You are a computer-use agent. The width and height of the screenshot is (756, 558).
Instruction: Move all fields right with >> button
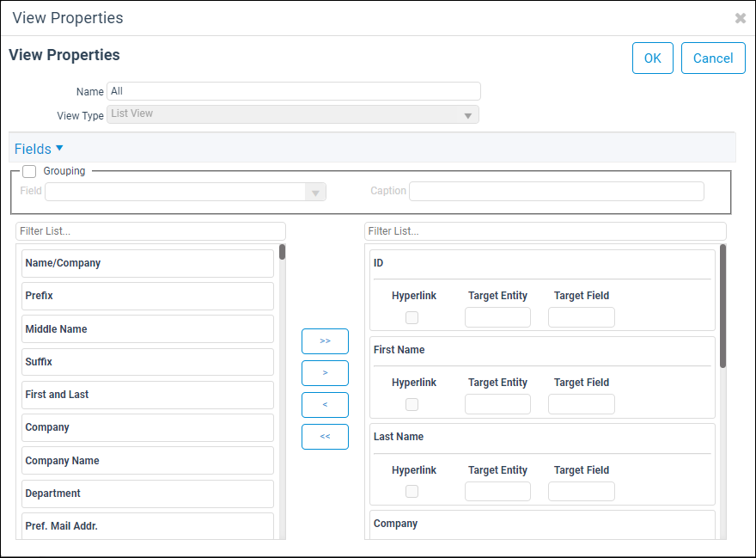coord(325,341)
